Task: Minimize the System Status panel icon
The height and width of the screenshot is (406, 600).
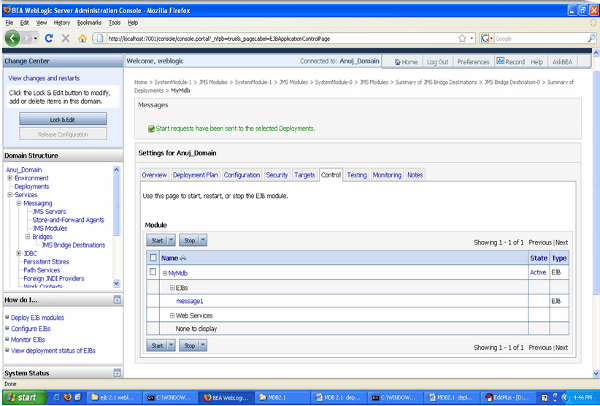Action: 117,373
